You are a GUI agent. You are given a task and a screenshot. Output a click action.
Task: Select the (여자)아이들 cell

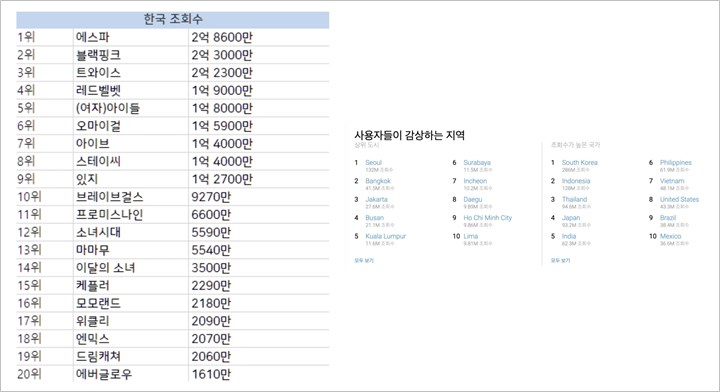(x=131, y=108)
